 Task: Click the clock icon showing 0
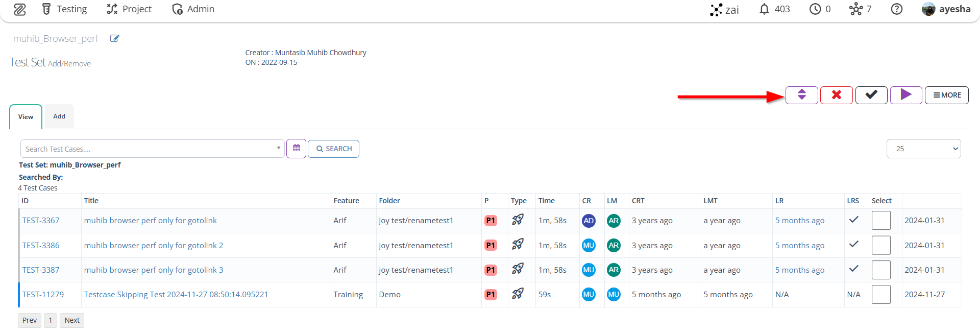[x=820, y=9]
